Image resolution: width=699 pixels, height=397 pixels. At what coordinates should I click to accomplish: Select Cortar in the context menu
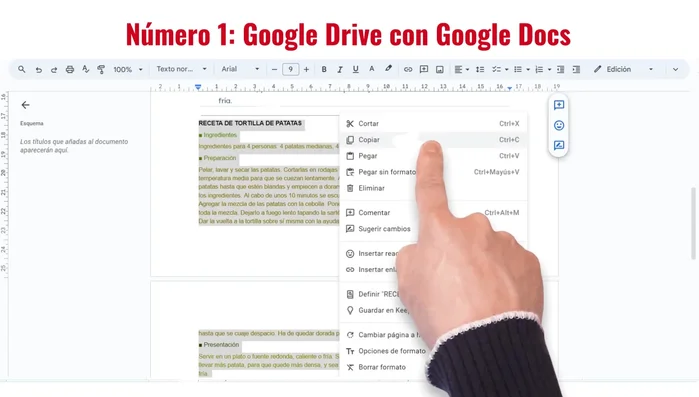click(433, 123)
